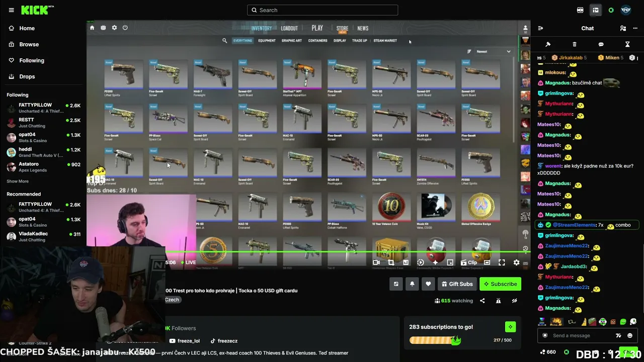Open the green KICKs currency icon in top bar
The height and width of the screenshot is (362, 644).
[611, 10]
